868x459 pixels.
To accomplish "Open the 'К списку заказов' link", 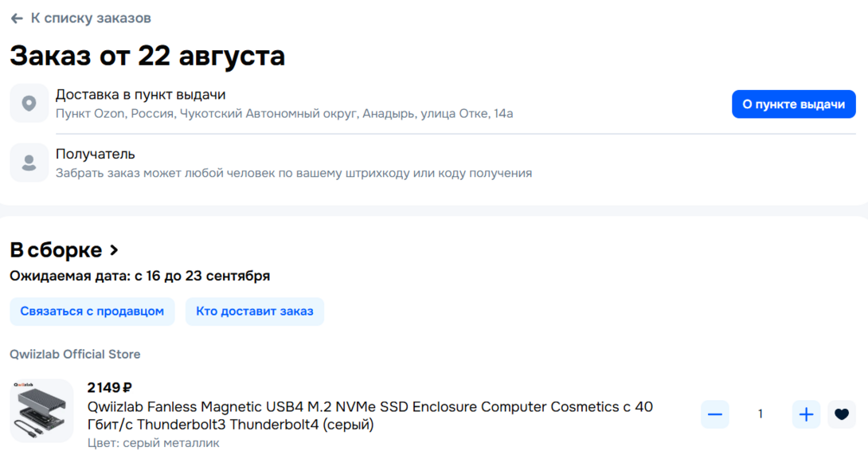I will [x=91, y=18].
